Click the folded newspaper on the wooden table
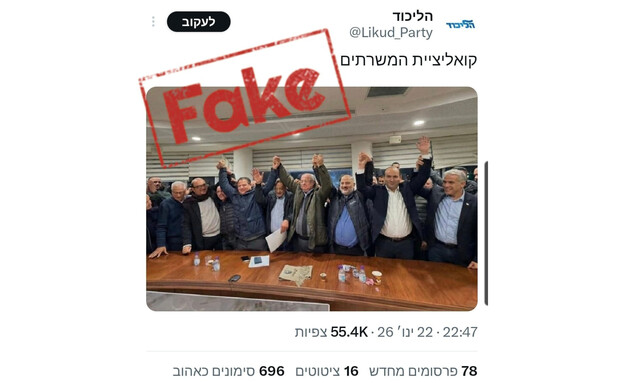Image resolution: width=624 pixels, height=383 pixels. click(296, 274)
